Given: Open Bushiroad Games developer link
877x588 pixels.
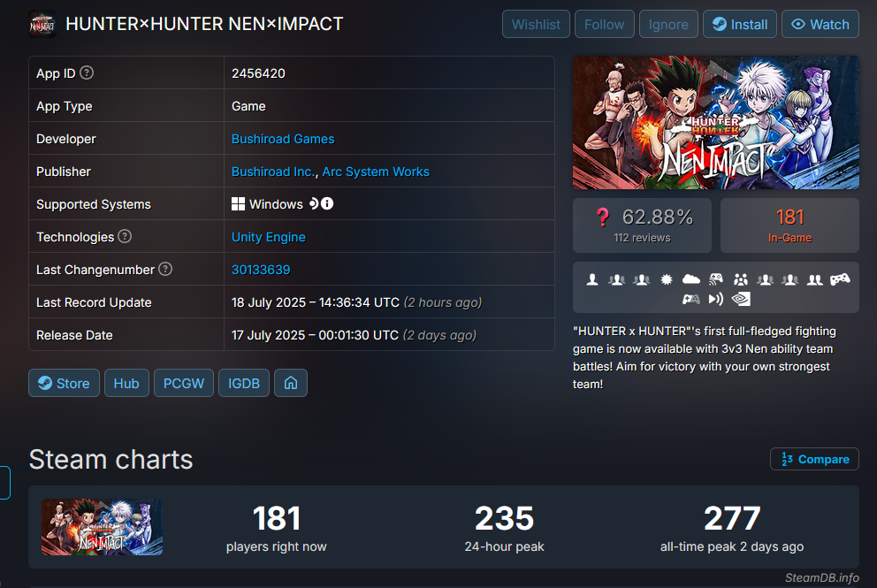Looking at the screenshot, I should [283, 139].
